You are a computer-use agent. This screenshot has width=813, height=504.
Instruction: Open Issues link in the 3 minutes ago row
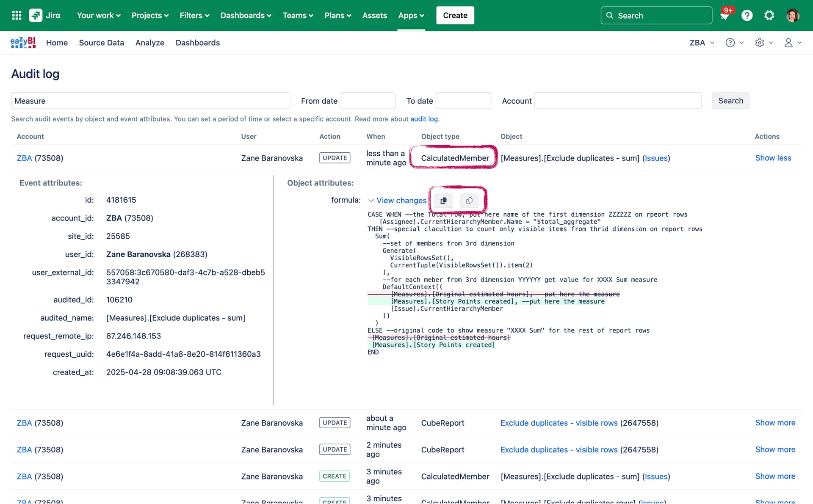[656, 476]
